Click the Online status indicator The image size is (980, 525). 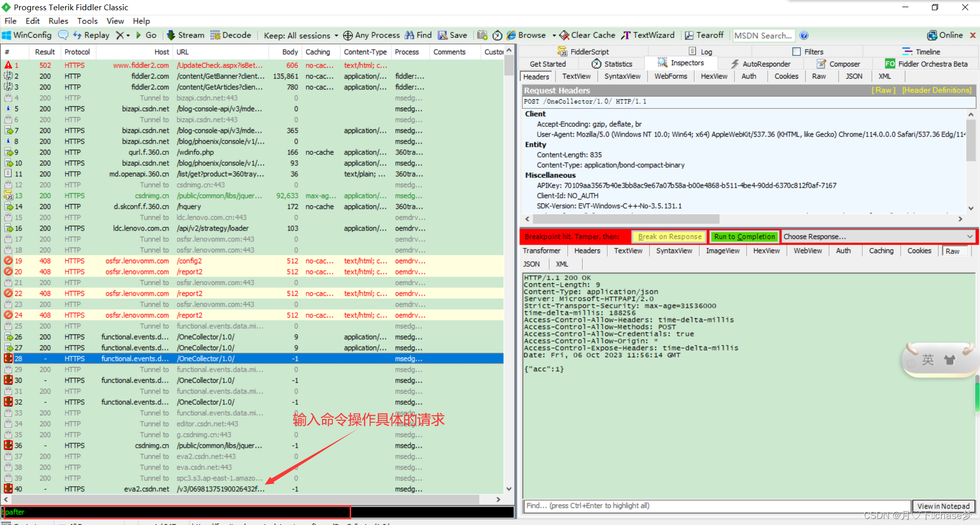945,35
